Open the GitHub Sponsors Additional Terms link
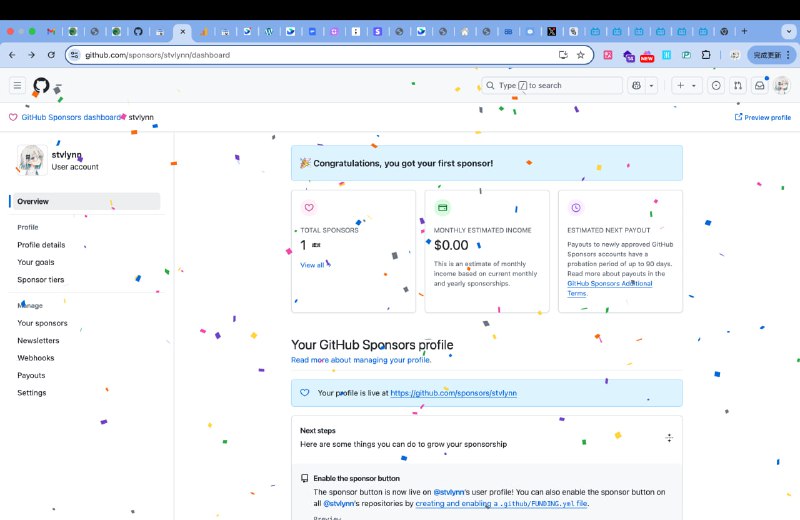The width and height of the screenshot is (800, 520). [x=610, y=284]
